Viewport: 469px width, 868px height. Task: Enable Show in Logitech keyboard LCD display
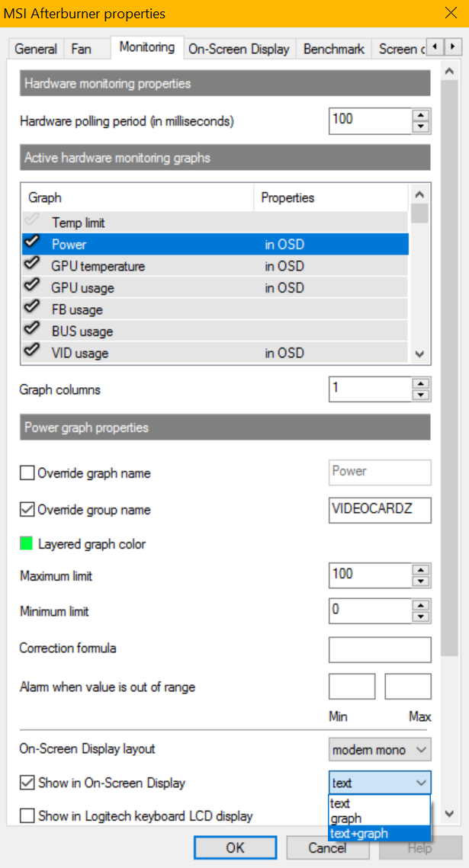(27, 816)
